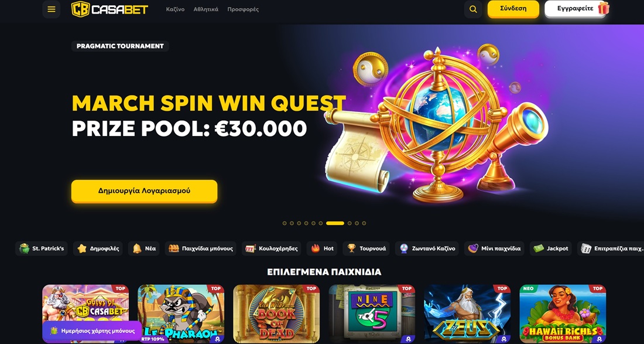Click the CasaBet logo
The height and width of the screenshot is (344, 644).
[109, 9]
